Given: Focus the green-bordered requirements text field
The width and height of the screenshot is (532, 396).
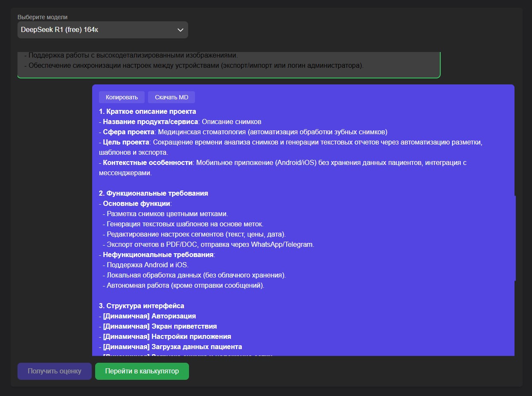Looking at the screenshot, I should (x=228, y=65).
